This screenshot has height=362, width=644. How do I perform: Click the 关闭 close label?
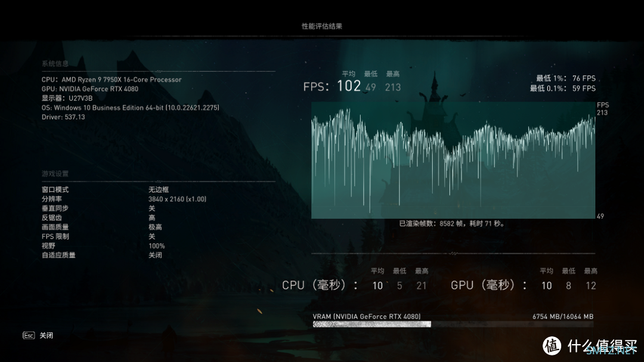[x=47, y=335]
